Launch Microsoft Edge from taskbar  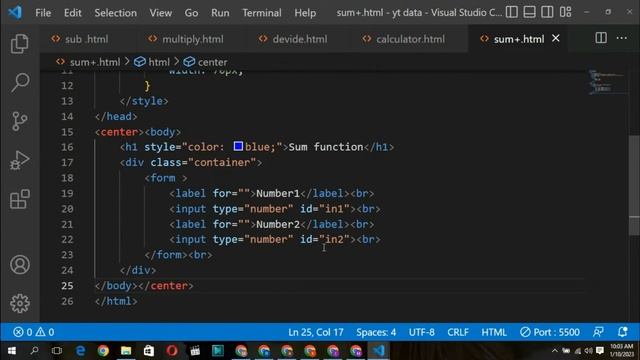(80, 351)
